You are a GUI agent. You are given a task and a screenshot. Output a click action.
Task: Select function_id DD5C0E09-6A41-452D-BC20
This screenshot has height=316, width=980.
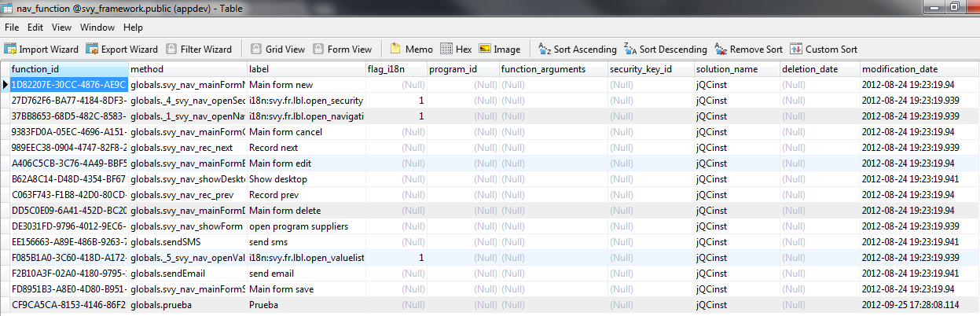pyautogui.click(x=68, y=211)
